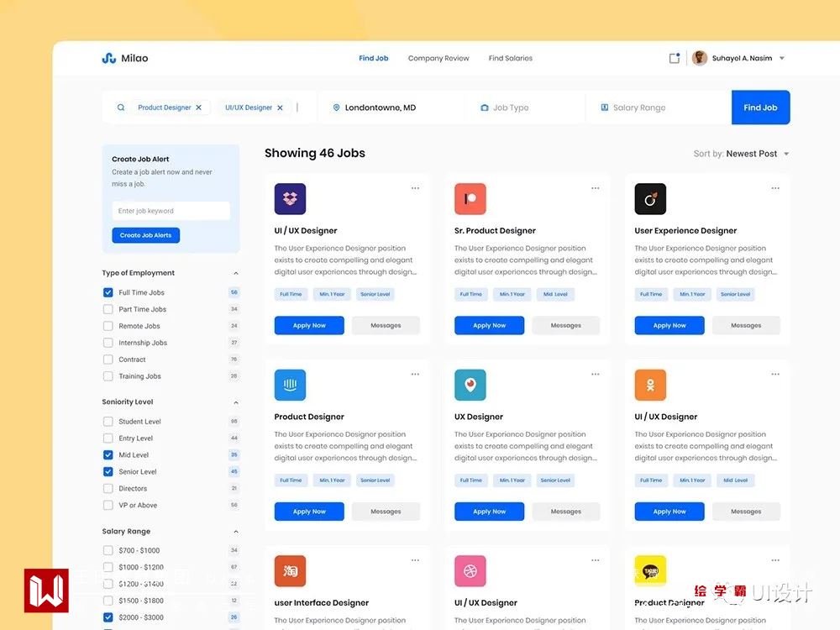
Task: Click the Salary Range icon
Action: [604, 108]
